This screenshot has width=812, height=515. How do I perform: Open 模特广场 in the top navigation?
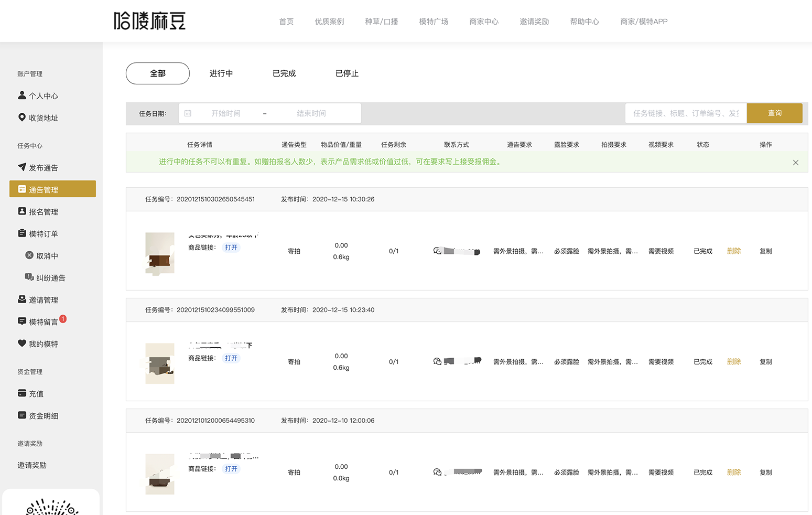click(434, 22)
